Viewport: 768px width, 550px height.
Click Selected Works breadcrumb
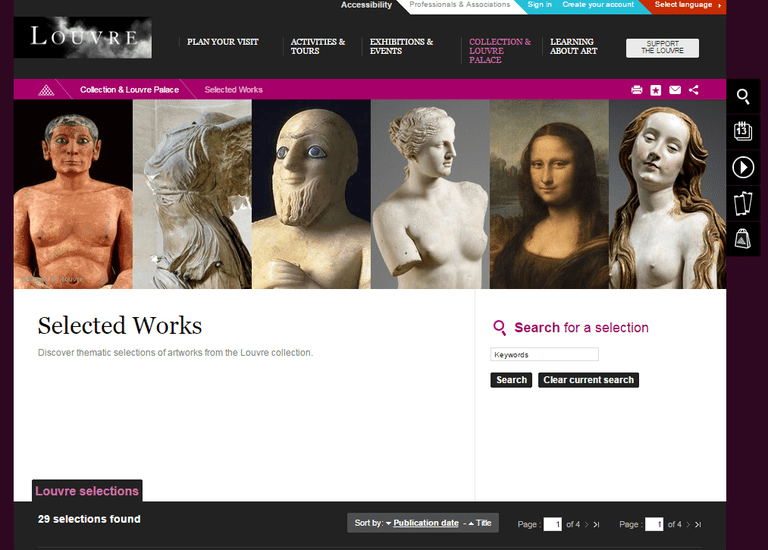click(234, 90)
